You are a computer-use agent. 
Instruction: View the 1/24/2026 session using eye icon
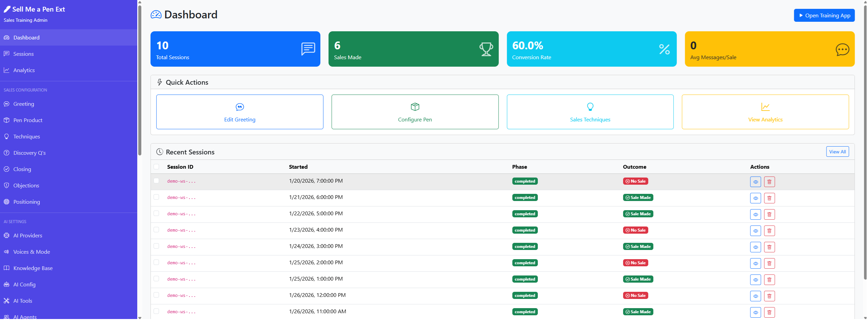[x=755, y=247]
